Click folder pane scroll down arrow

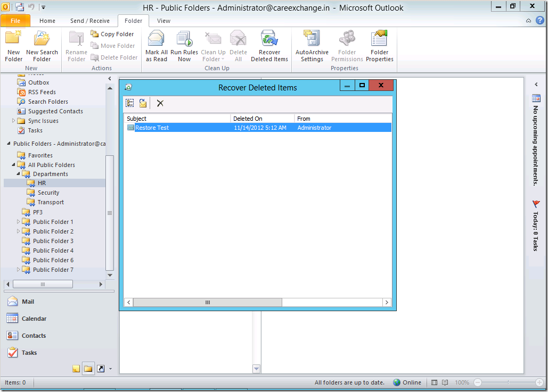click(110, 275)
